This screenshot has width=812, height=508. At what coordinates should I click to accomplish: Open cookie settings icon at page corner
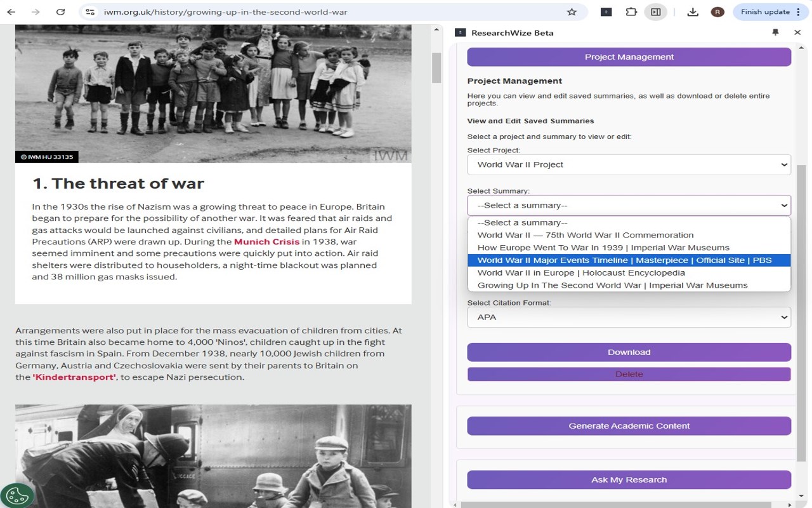coord(16,496)
